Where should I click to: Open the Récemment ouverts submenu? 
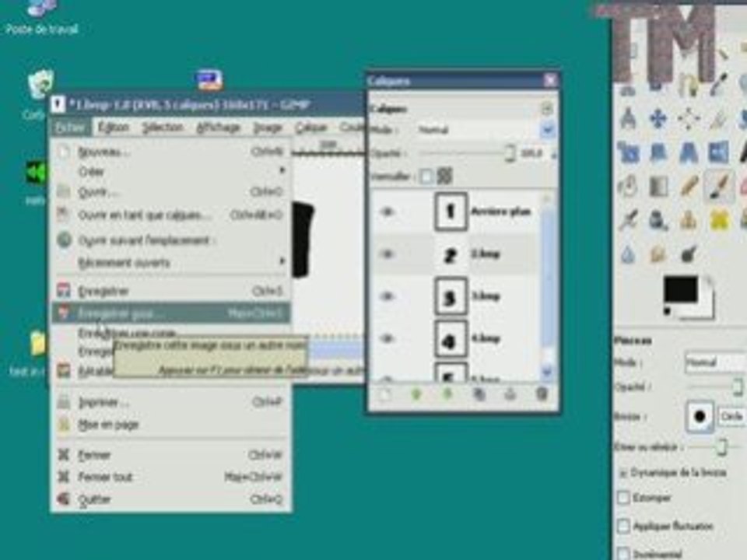(170, 262)
